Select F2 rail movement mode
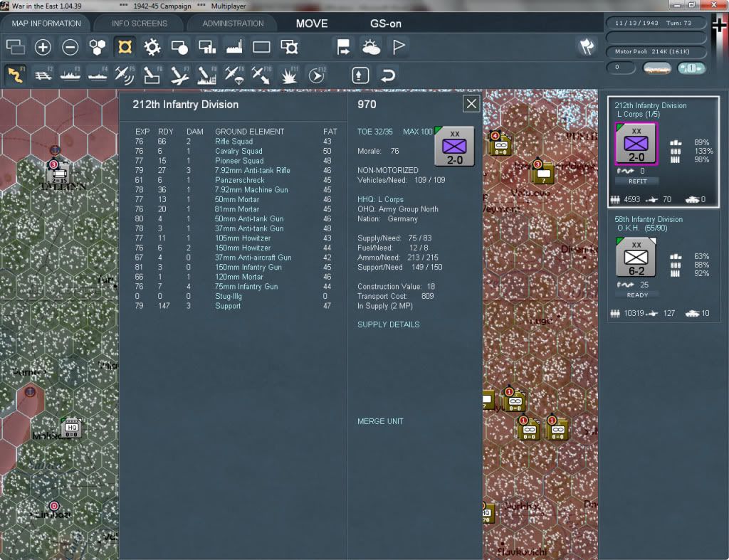 pyautogui.click(x=43, y=75)
